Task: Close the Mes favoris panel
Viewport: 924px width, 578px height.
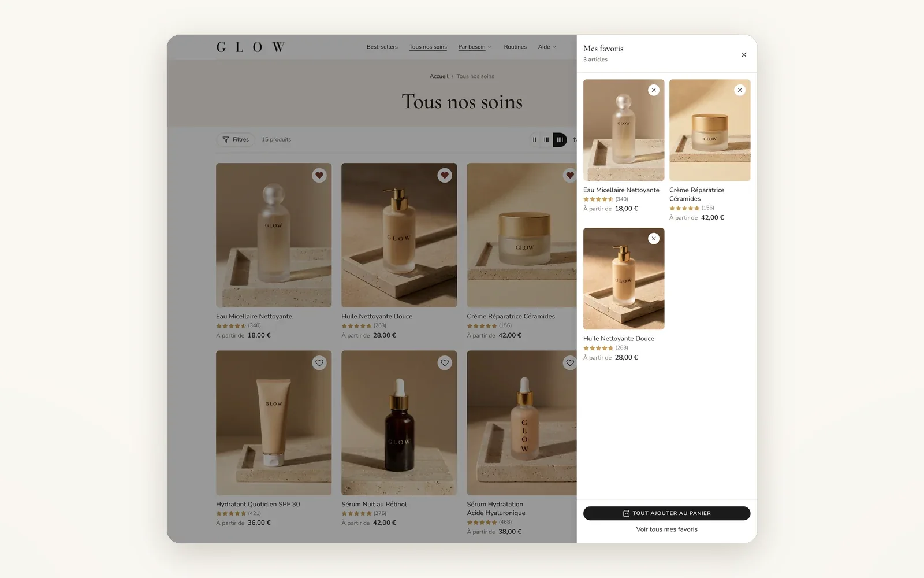Action: pos(744,55)
